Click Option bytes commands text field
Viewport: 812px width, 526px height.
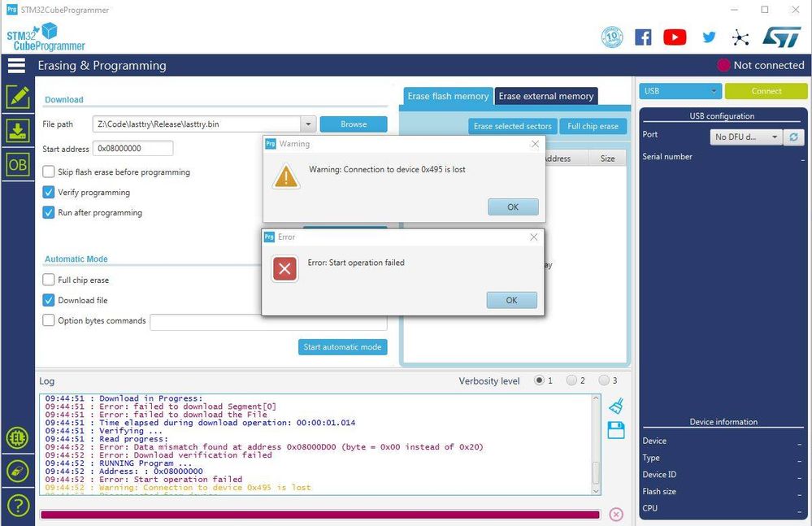coord(268,322)
